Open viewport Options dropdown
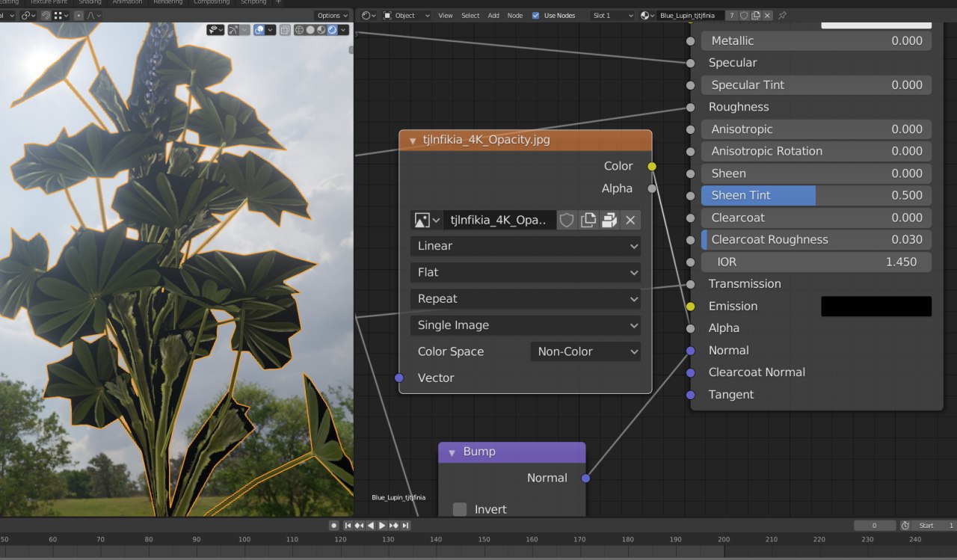The width and height of the screenshot is (957, 560). coord(332,16)
